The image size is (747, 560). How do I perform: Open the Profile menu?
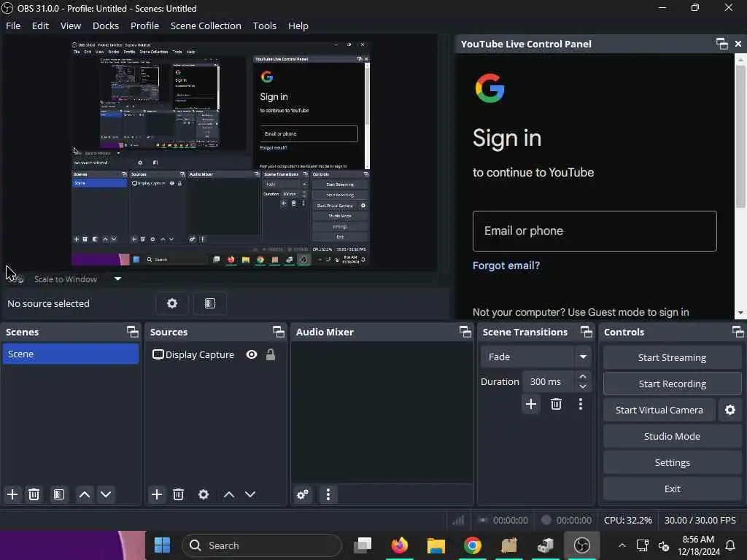pos(144,26)
